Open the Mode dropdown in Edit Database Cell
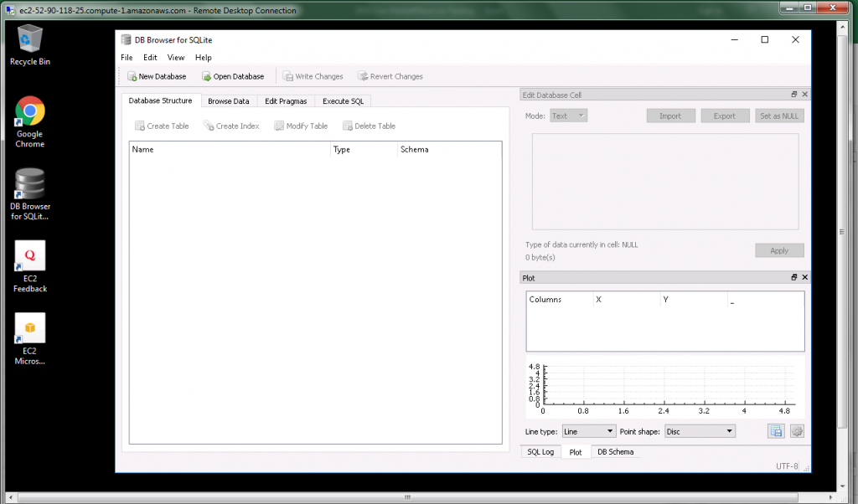858x504 pixels. tap(568, 116)
